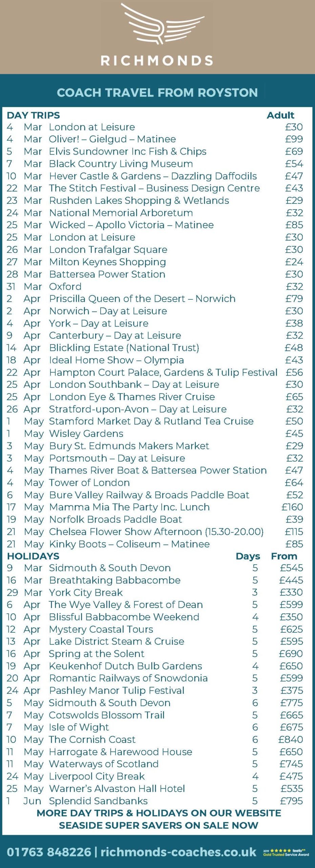
Task: Select the Splendid Sandbanks holiday
Action: [98, 801]
